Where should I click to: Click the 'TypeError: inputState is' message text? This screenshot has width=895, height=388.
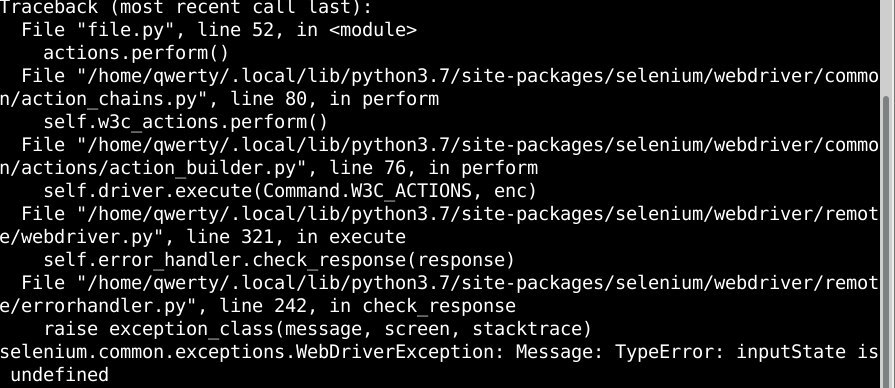(x=746, y=352)
